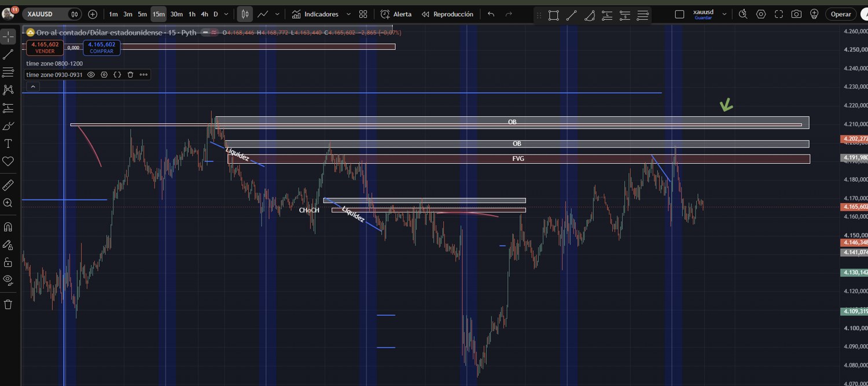
Task: Click the undo arrow
Action: pyautogui.click(x=491, y=14)
